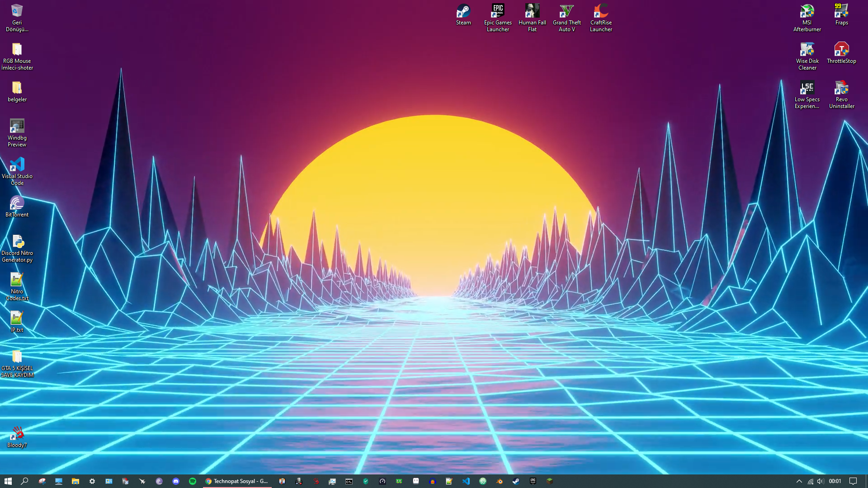This screenshot has width=868, height=488.
Task: Expand hidden system tray icons
Action: point(799,481)
